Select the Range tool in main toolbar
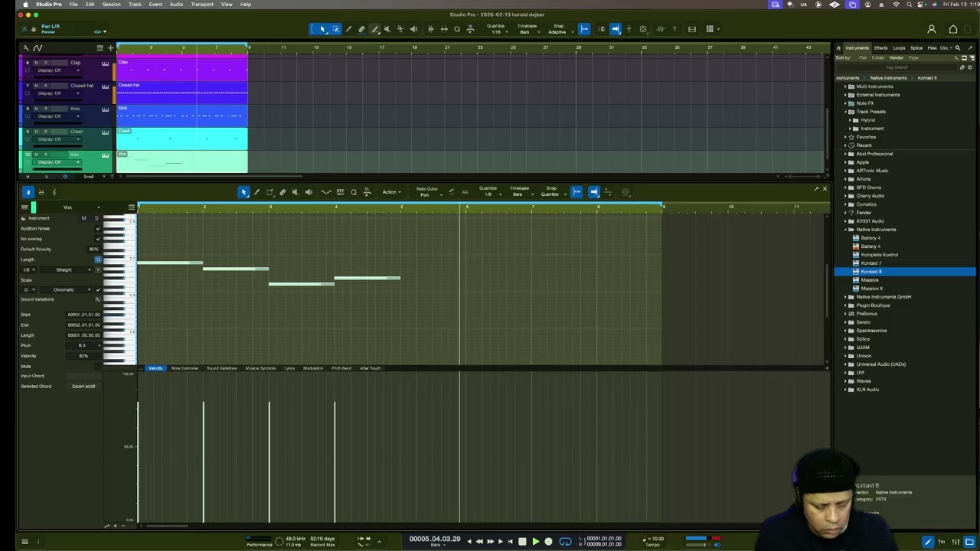Viewport: 980px width, 551px height. click(335, 29)
